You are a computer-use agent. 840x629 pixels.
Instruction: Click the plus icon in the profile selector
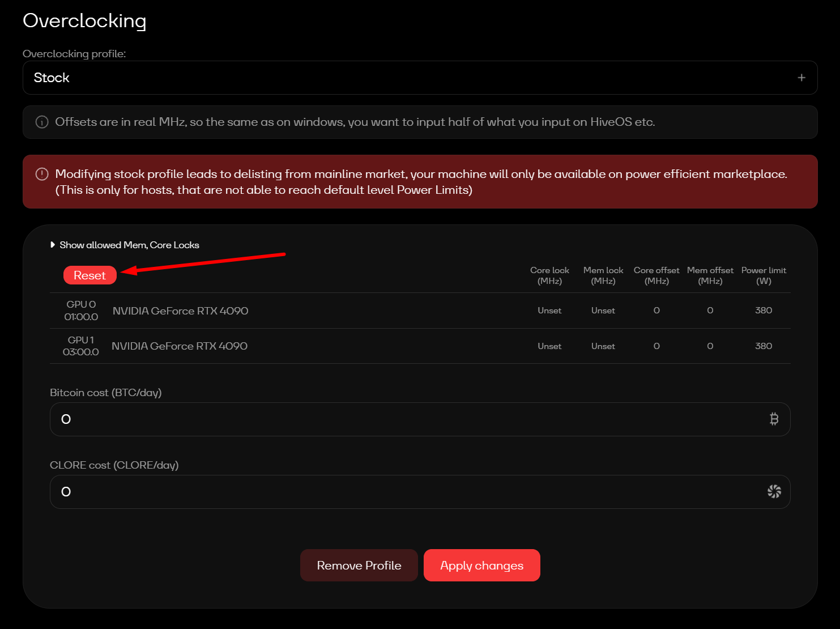pos(801,78)
